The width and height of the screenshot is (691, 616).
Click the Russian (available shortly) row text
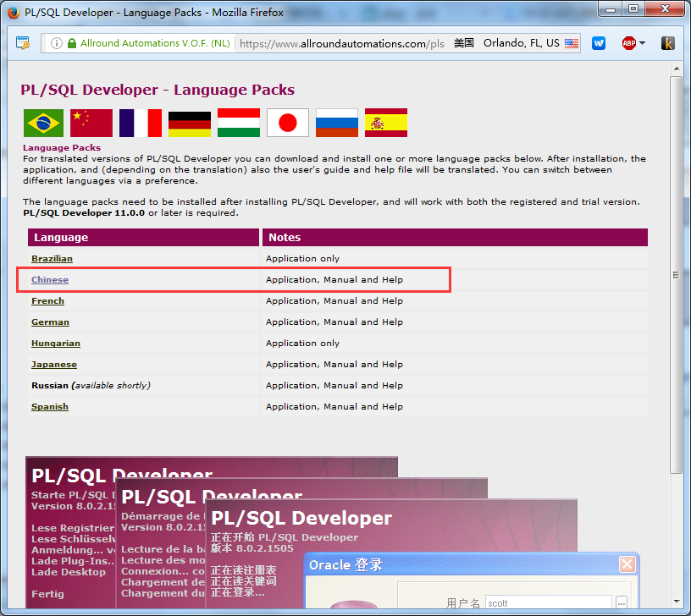(x=91, y=385)
